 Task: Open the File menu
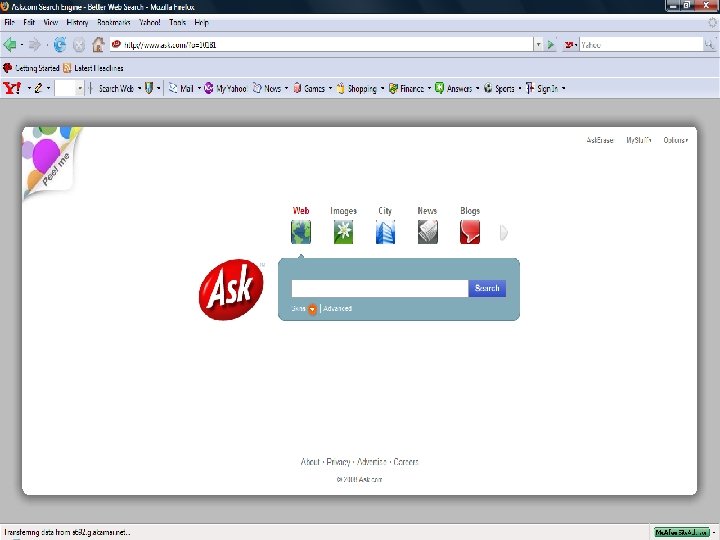pos(10,22)
